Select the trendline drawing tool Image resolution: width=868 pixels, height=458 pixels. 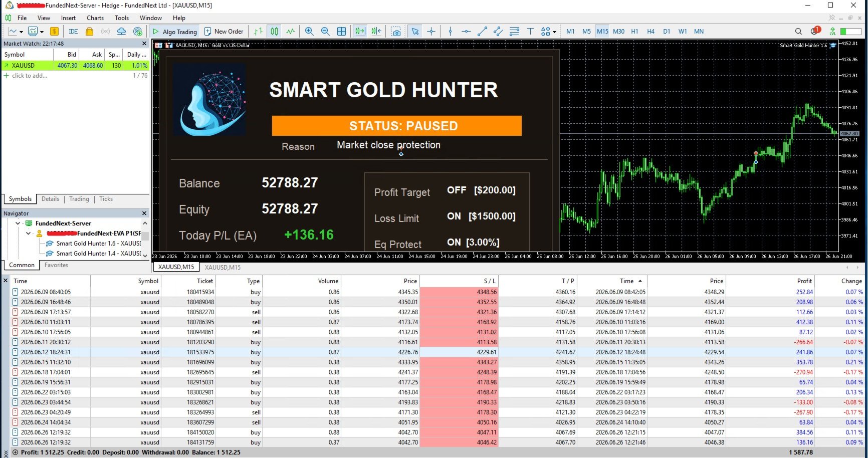[x=482, y=31]
